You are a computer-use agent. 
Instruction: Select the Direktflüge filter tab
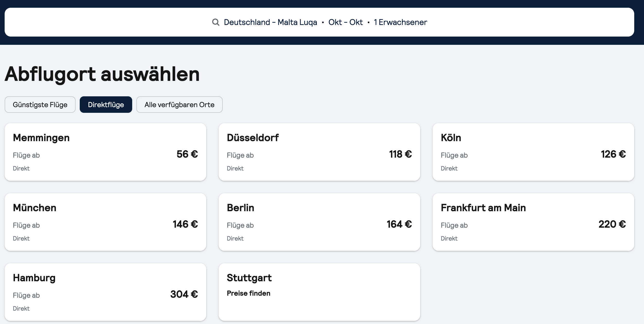pos(106,105)
